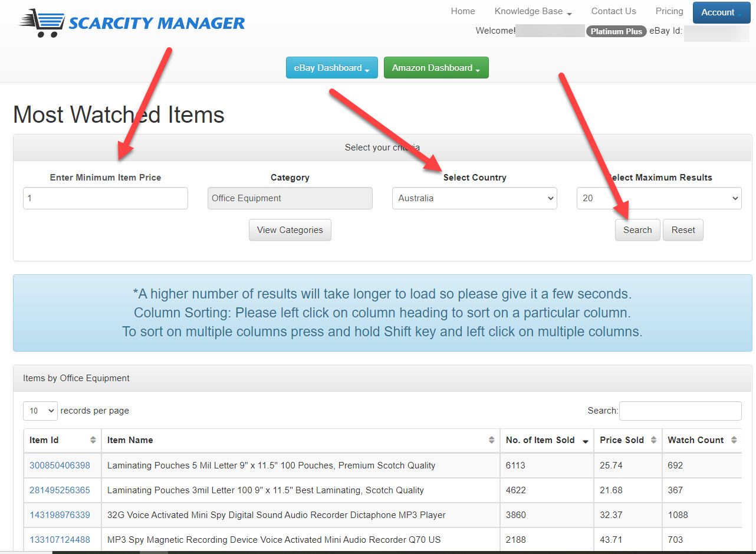Sort by Item Id column arrows
This screenshot has height=554, width=756.
click(x=93, y=440)
